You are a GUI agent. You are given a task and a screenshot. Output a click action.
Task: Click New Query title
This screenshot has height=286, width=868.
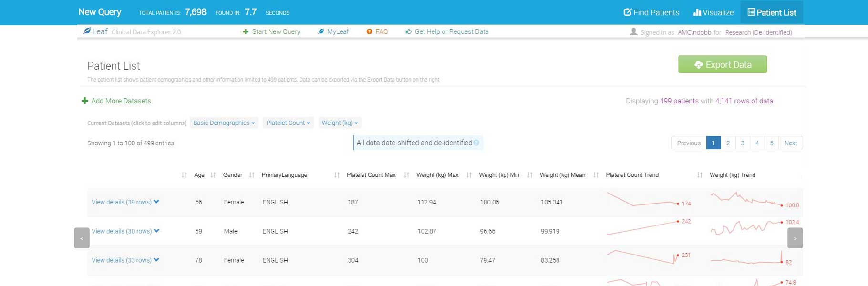coord(100,12)
